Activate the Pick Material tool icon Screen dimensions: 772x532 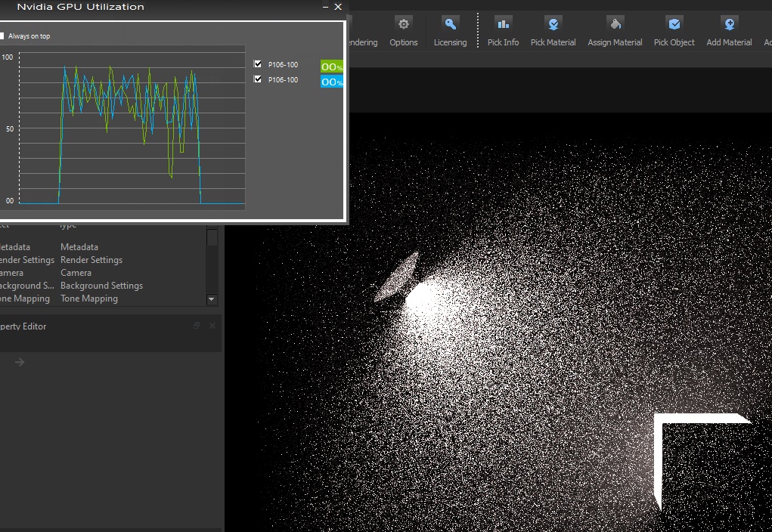553,24
